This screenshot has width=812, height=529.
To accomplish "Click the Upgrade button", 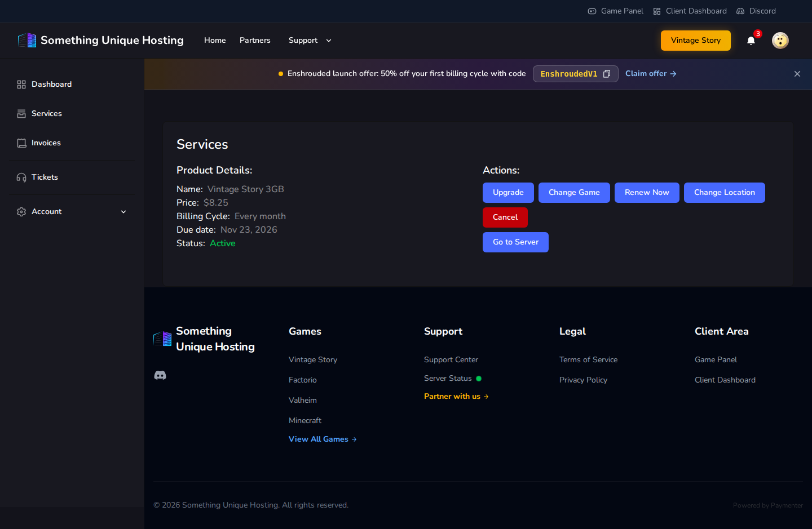I will pos(508,193).
